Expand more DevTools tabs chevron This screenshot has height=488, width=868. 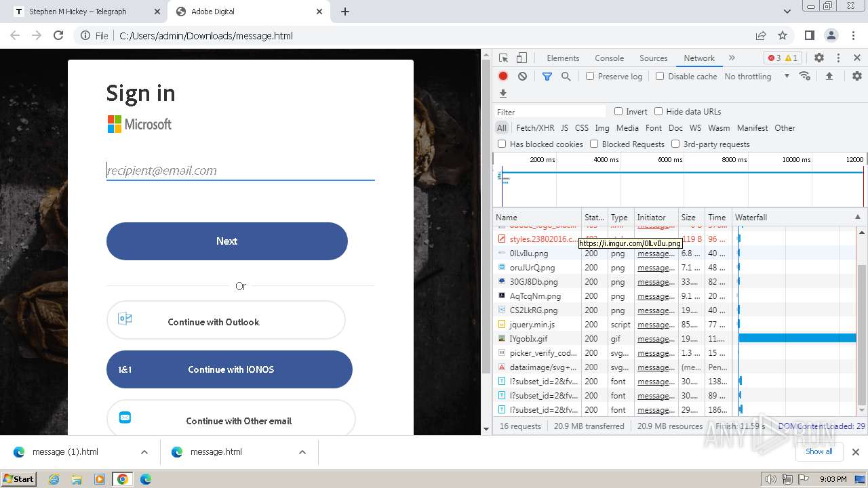pos(732,58)
